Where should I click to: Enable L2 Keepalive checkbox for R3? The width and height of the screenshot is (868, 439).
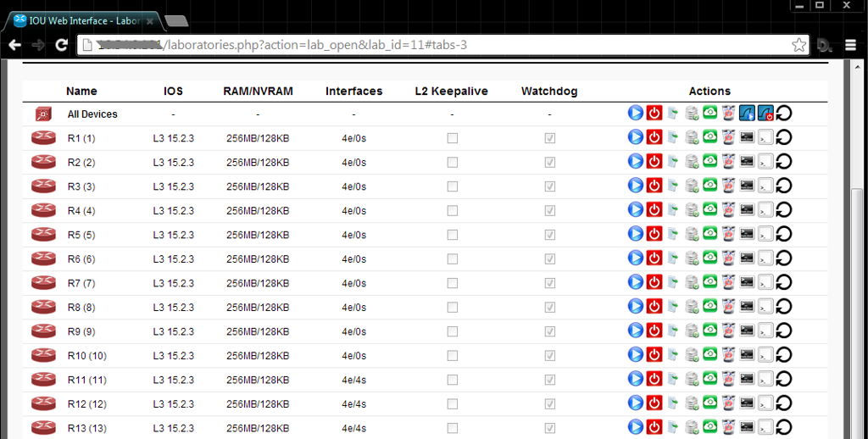[x=453, y=186]
